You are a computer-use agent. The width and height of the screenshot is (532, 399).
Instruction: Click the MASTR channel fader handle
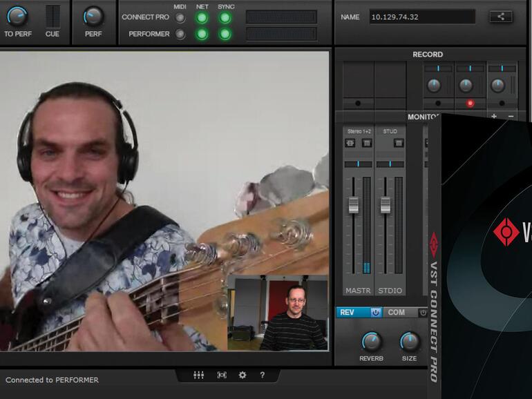click(x=354, y=204)
